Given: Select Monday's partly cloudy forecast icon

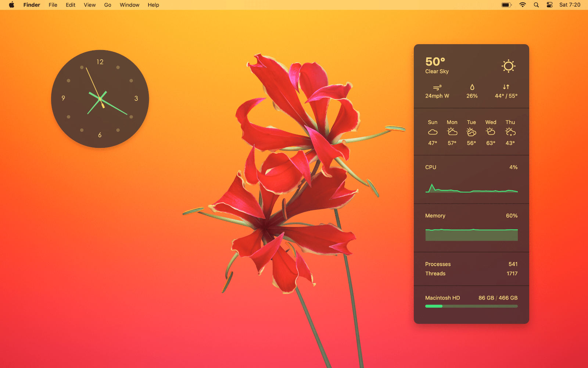Looking at the screenshot, I should [452, 132].
